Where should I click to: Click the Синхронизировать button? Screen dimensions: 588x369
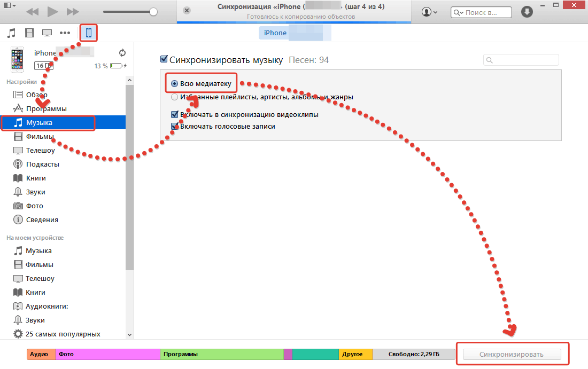[x=512, y=355]
